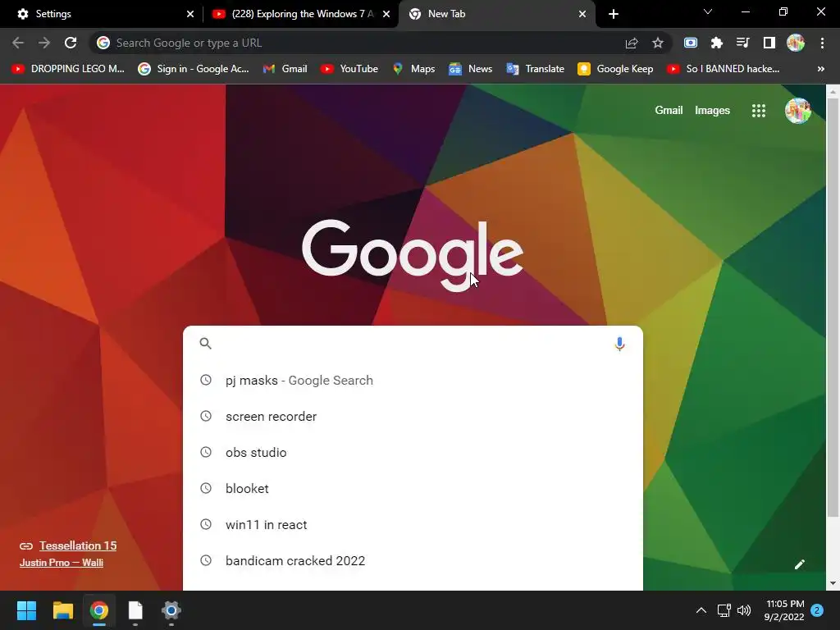Viewport: 840px width, 630px height.
Task: Open the screen recorder extension icon
Action: click(691, 43)
